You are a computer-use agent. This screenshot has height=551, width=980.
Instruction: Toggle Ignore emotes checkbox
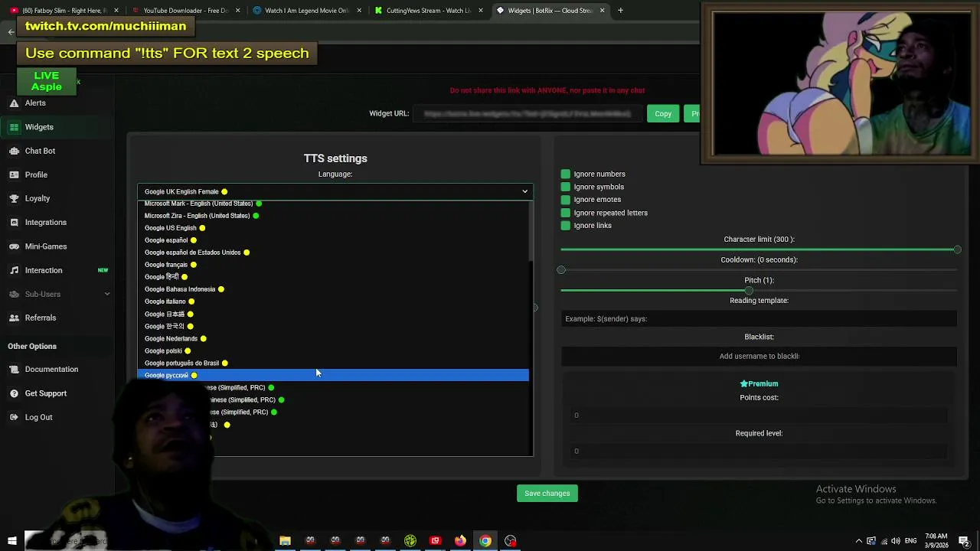pyautogui.click(x=566, y=200)
